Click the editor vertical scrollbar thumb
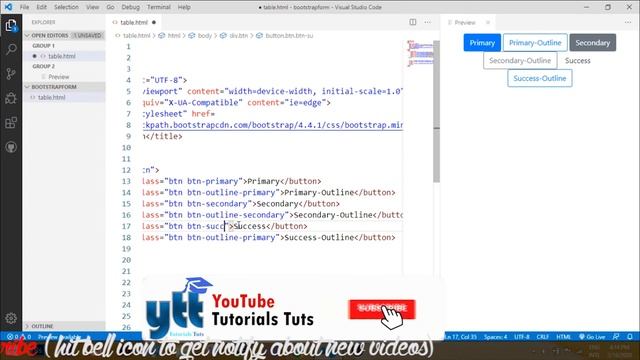This screenshot has height=360, width=640. (436, 111)
